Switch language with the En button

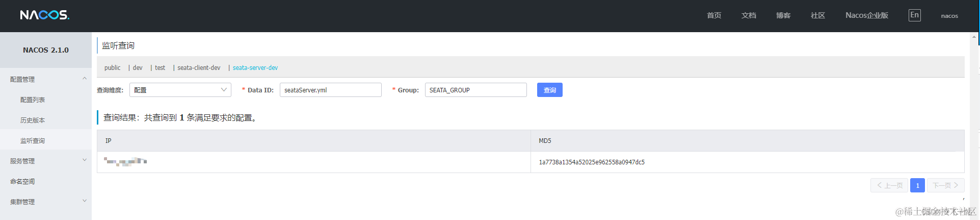coord(914,15)
